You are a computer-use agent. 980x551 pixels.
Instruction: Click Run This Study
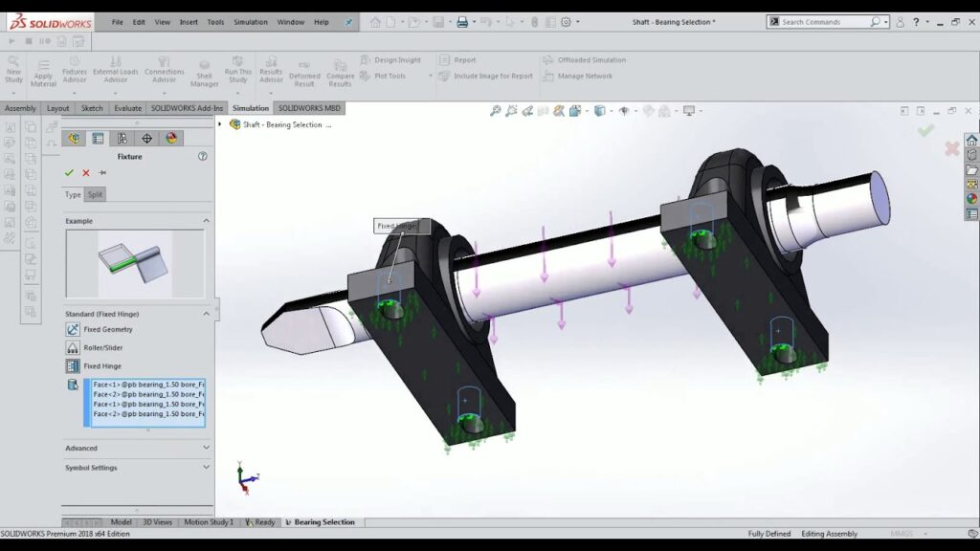pos(237,69)
